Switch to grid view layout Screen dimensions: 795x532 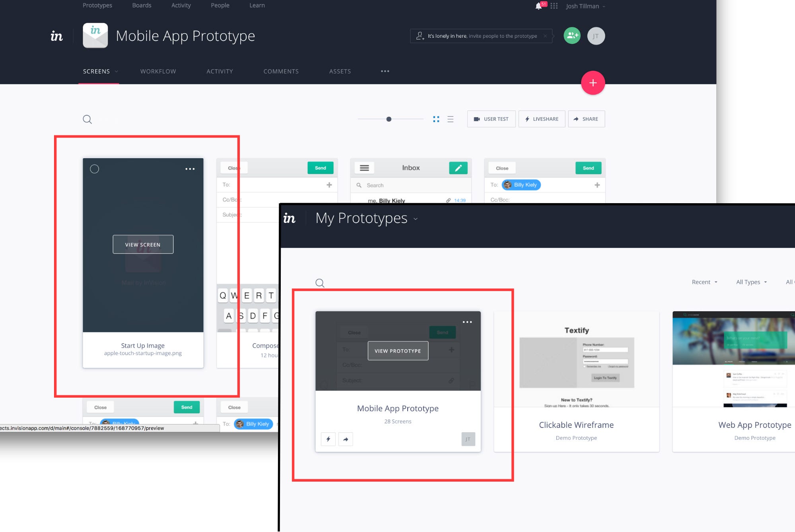[436, 119]
